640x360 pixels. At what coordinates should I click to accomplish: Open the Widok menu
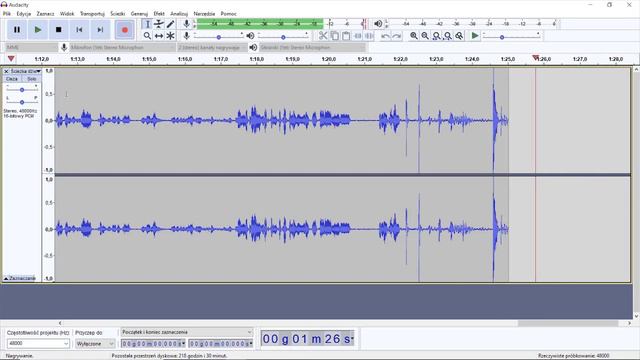click(67, 14)
